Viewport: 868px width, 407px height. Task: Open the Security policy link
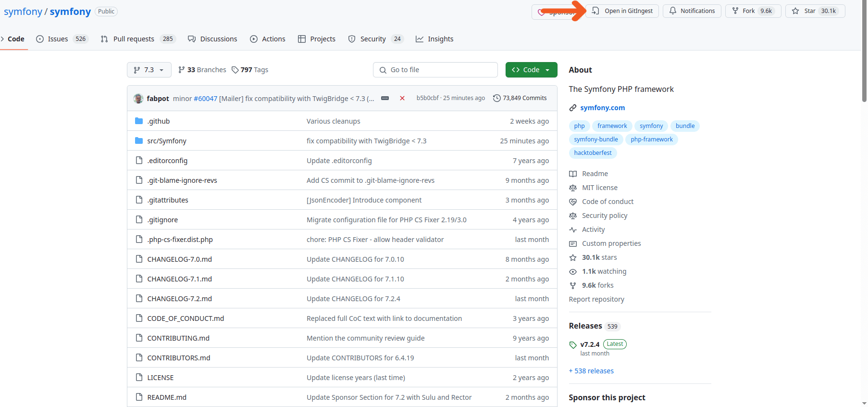point(598,216)
